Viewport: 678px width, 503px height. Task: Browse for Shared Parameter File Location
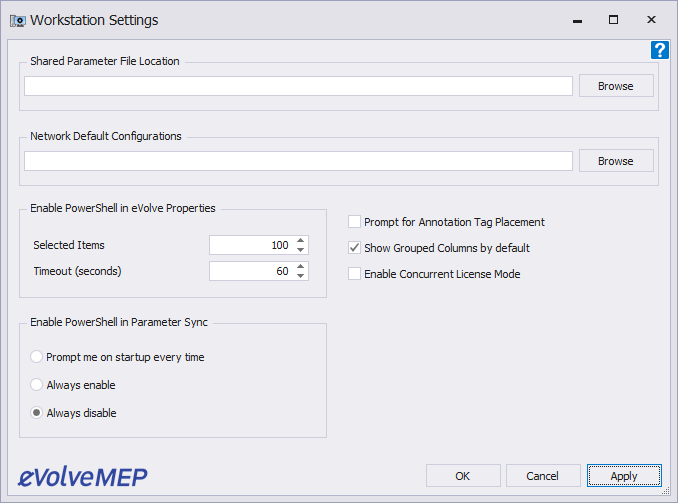tap(616, 86)
